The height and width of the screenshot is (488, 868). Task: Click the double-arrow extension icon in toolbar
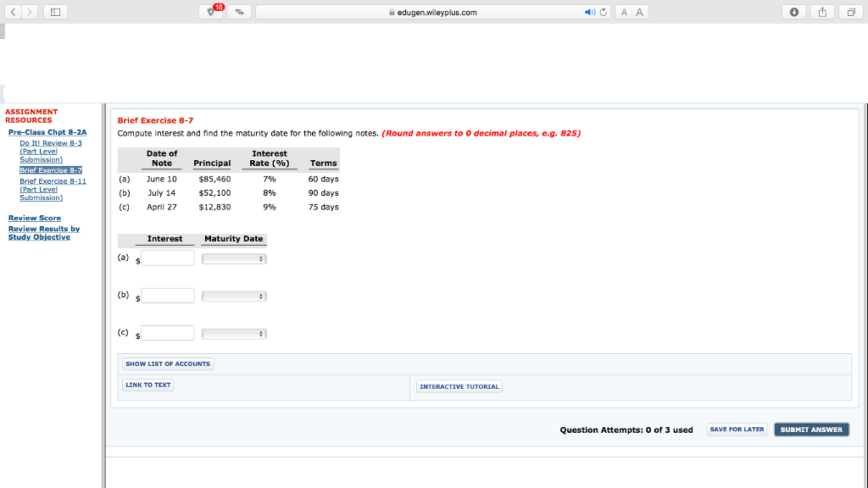(x=239, y=12)
